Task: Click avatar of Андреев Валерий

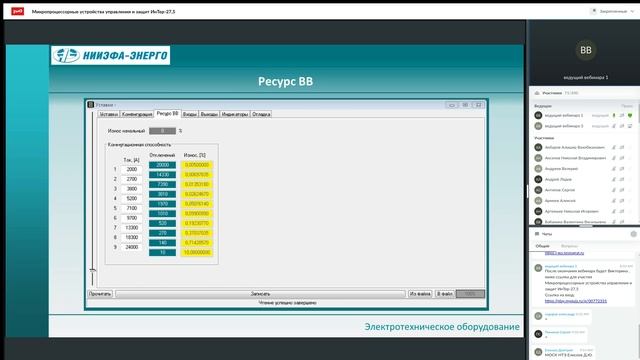Action: point(538,169)
